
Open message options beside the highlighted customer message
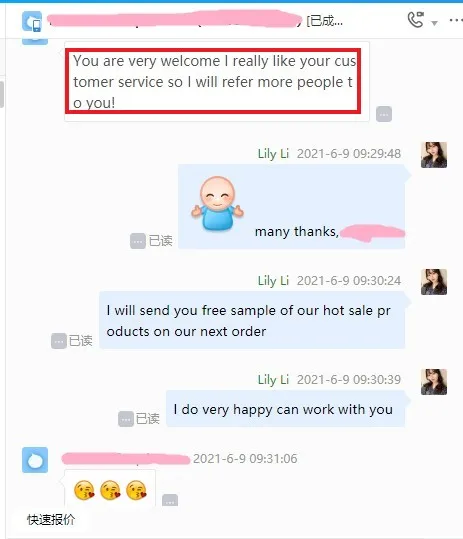pos(384,114)
